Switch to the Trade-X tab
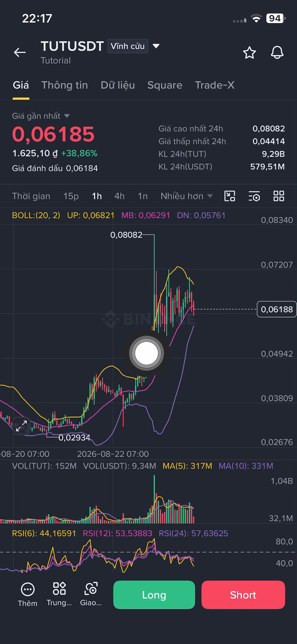Image resolution: width=297 pixels, height=644 pixels. point(215,85)
